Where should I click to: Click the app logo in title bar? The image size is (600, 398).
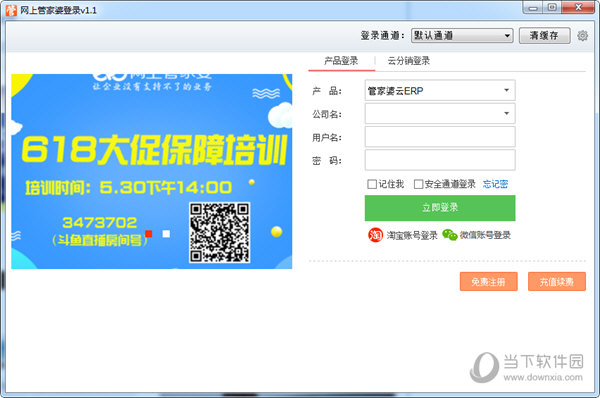point(11,10)
